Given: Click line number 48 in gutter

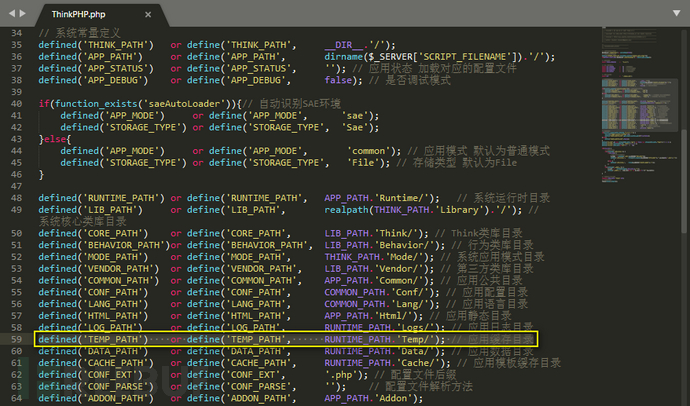Looking at the screenshot, I should tap(16, 198).
